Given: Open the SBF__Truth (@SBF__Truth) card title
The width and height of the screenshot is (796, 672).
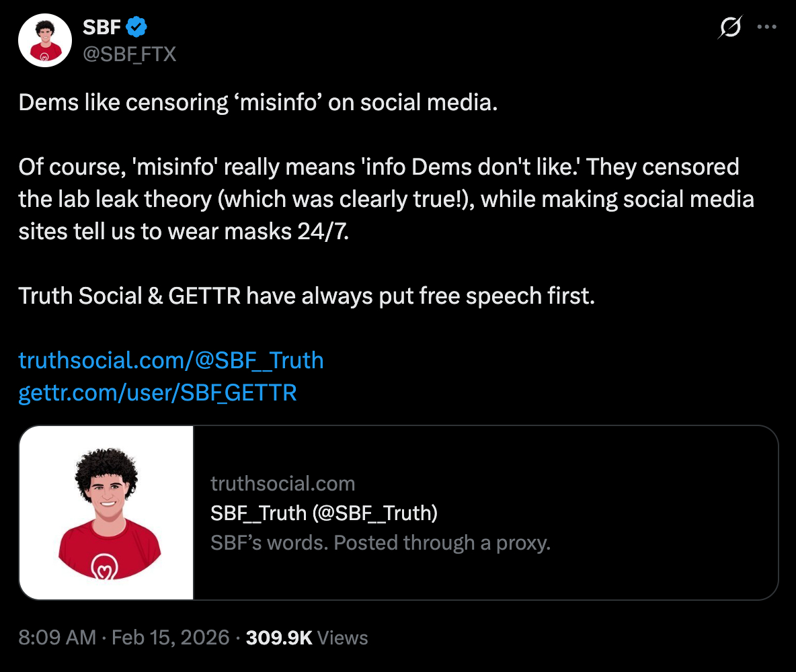Looking at the screenshot, I should pos(324,513).
